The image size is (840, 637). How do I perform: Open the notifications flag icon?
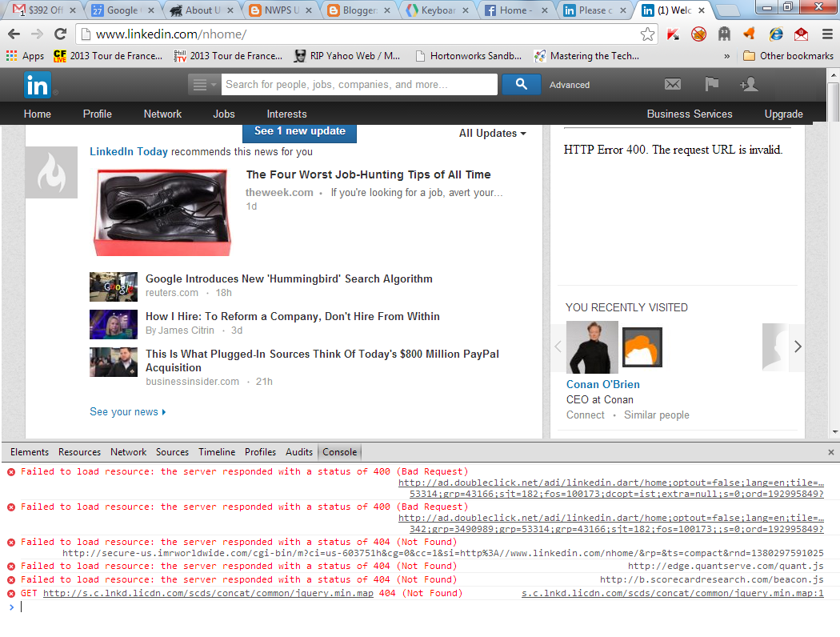(x=711, y=83)
